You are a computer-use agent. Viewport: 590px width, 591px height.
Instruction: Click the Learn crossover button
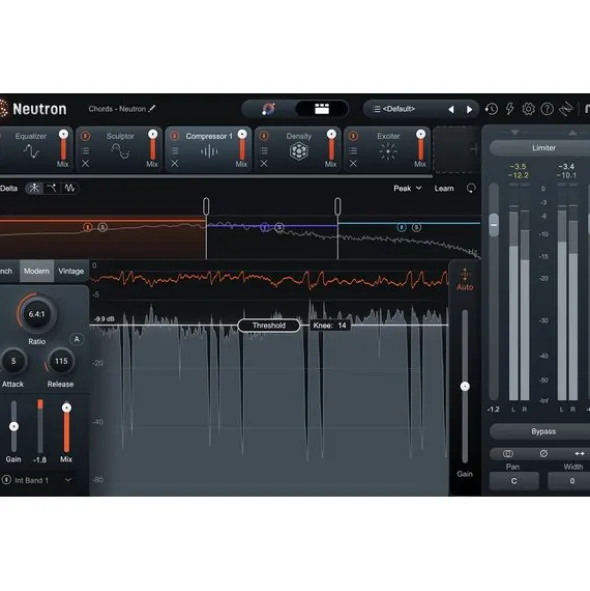(444, 188)
